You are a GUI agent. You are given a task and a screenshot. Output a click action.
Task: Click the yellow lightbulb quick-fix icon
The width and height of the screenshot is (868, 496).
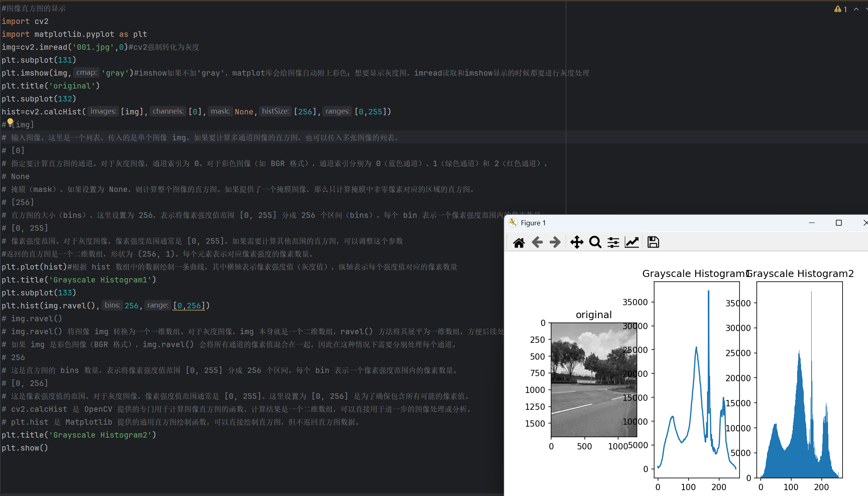pyautogui.click(x=10, y=122)
